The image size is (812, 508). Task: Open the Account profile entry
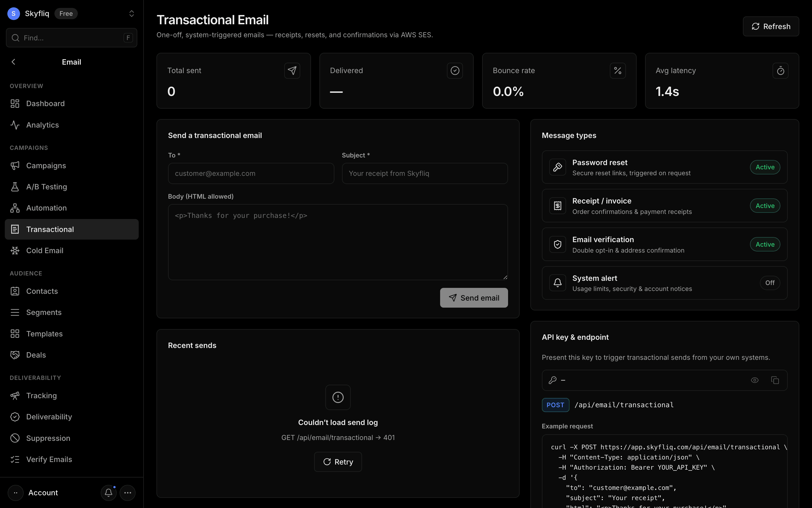(34, 492)
